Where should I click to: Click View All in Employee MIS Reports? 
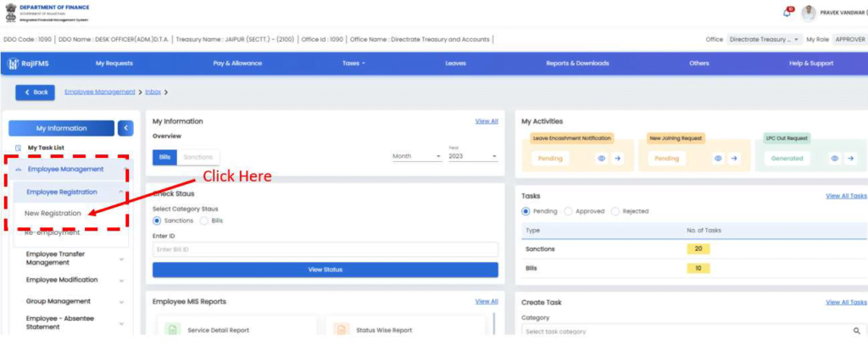point(487,302)
